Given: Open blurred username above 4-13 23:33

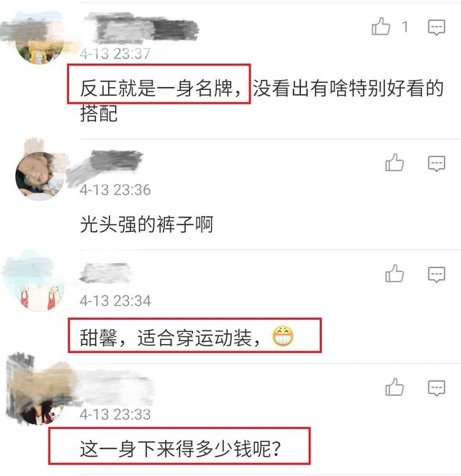Looking at the screenshot, I should 115,387.
